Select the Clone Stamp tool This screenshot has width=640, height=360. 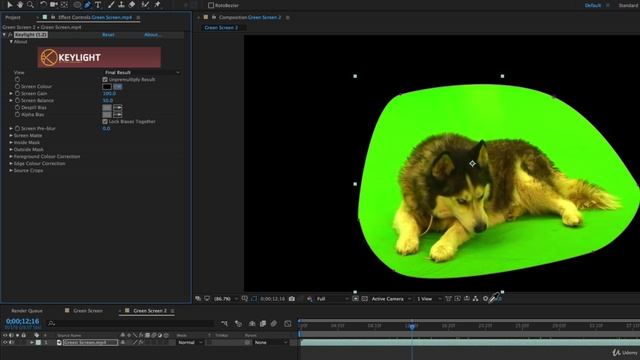121,4
